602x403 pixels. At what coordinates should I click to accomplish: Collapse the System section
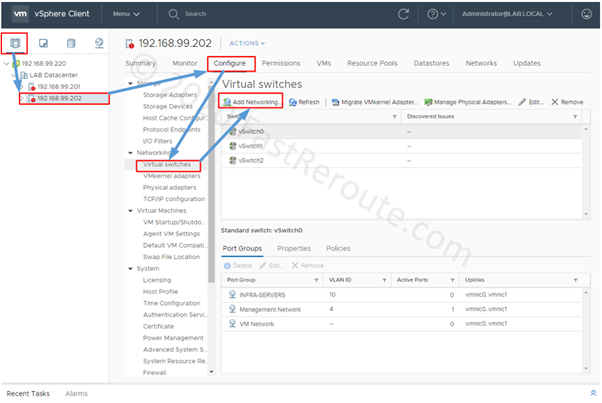(x=130, y=269)
